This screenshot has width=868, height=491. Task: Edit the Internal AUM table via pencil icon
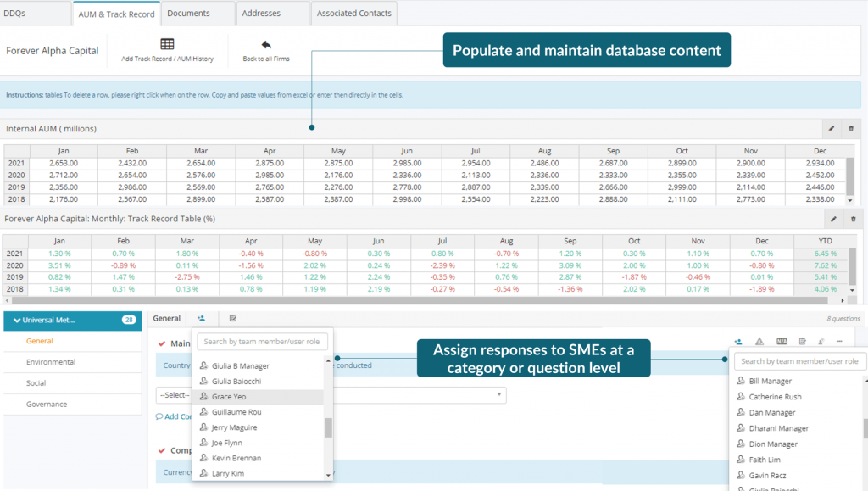(x=832, y=127)
